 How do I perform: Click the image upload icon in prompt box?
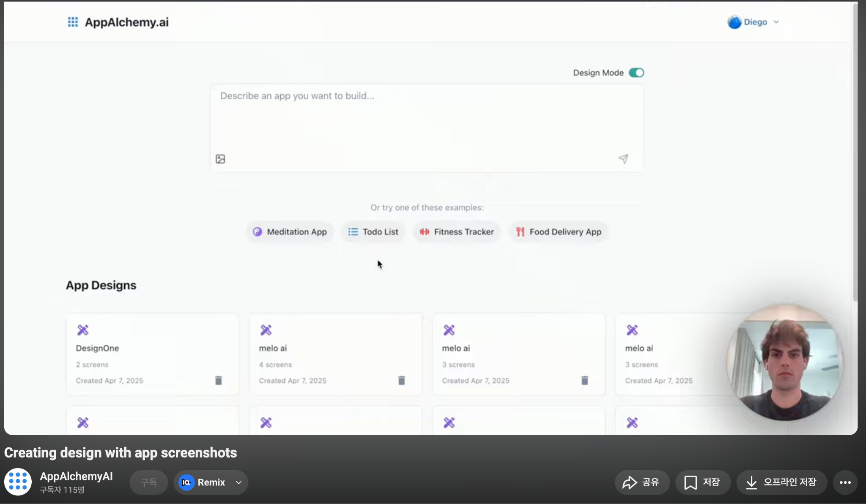tap(220, 159)
